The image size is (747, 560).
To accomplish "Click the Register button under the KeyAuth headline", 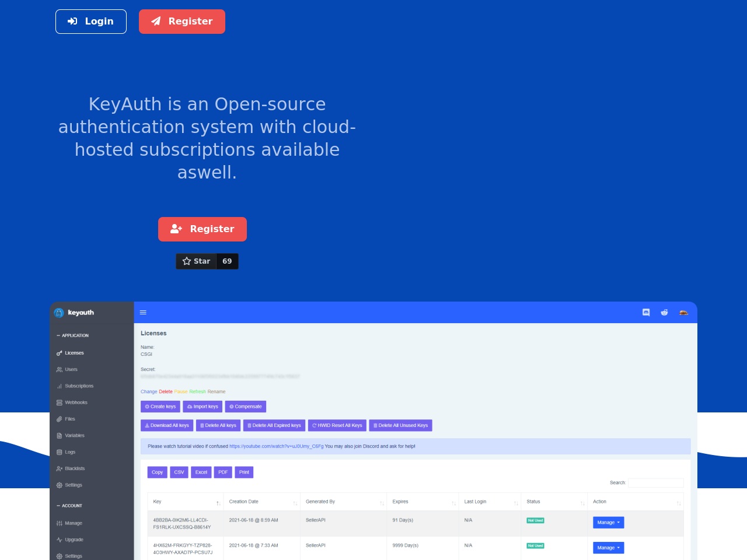I will pos(203,229).
